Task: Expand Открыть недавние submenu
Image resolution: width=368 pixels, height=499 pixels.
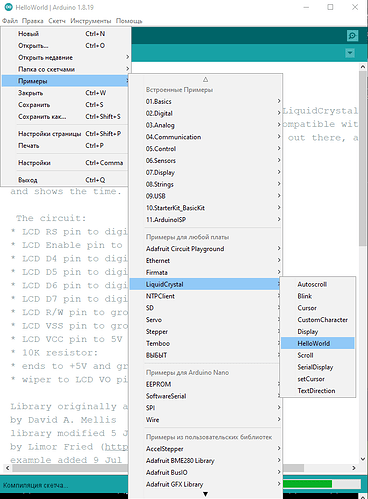Action: tap(65, 57)
